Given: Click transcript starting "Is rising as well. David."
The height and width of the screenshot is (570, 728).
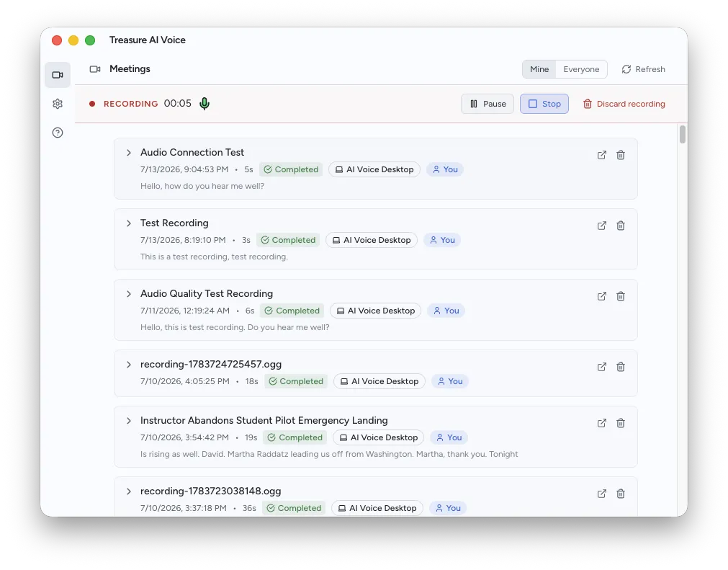Looking at the screenshot, I should 329,454.
